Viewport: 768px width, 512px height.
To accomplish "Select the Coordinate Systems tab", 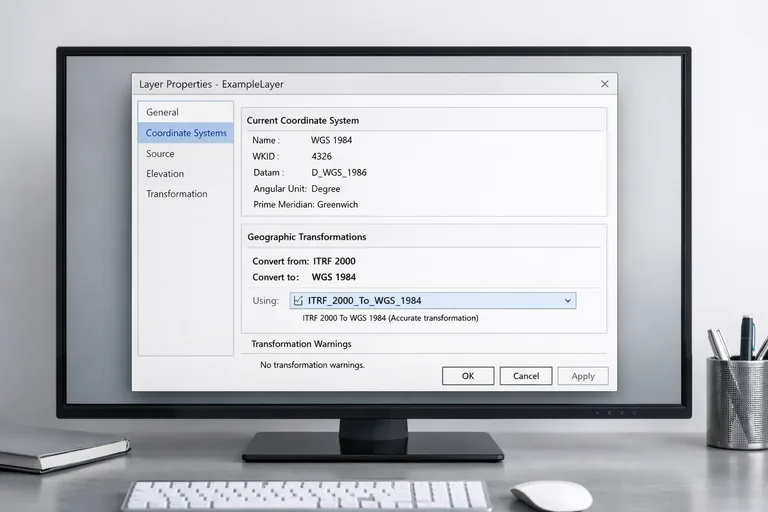I will tap(186, 133).
